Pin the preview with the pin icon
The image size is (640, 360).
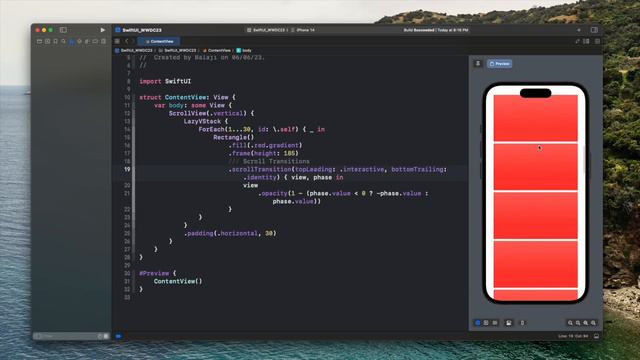478,64
